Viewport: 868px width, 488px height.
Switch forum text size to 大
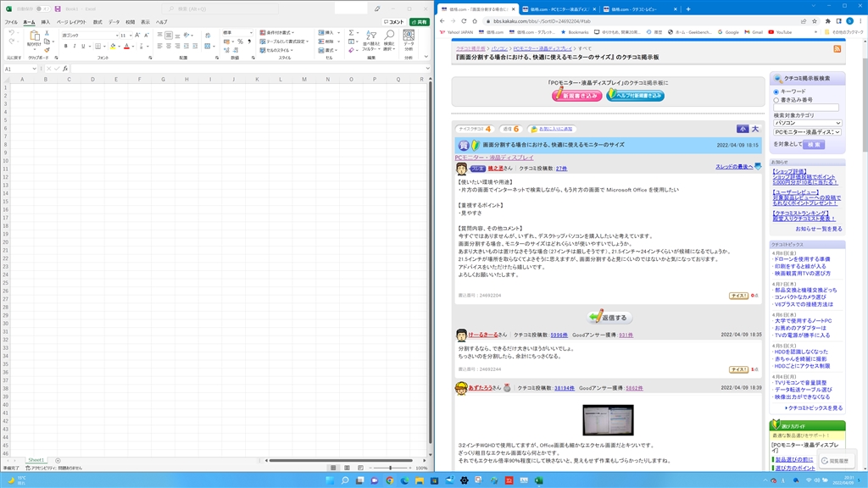pos(754,129)
